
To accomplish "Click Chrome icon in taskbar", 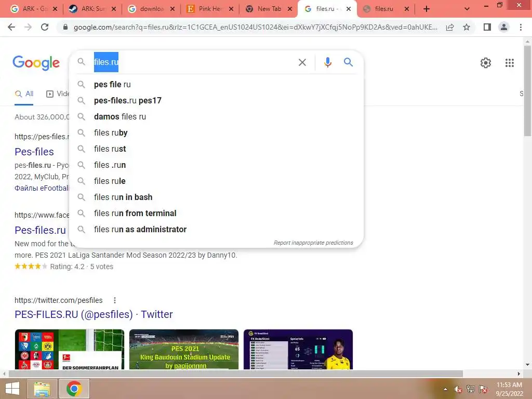I will point(74,389).
